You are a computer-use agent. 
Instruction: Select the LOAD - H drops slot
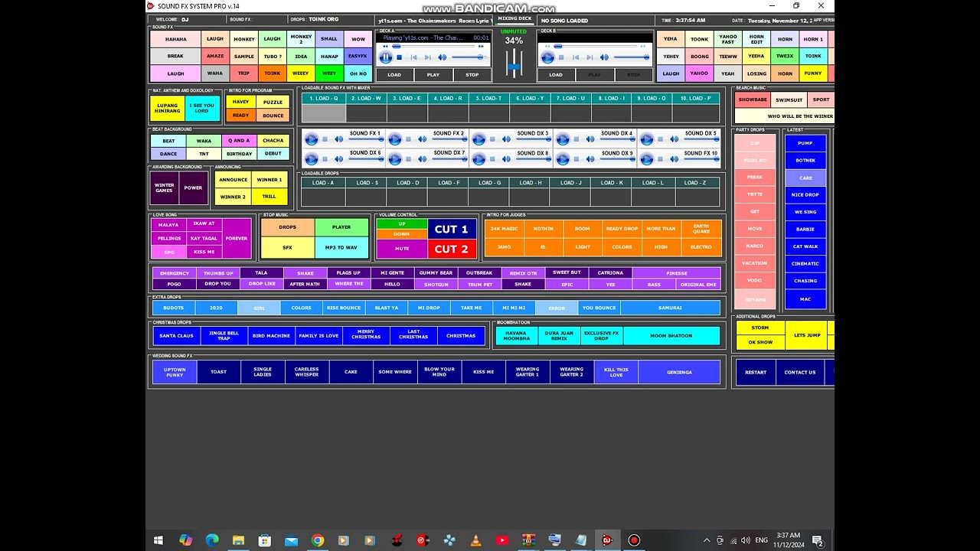coord(530,183)
